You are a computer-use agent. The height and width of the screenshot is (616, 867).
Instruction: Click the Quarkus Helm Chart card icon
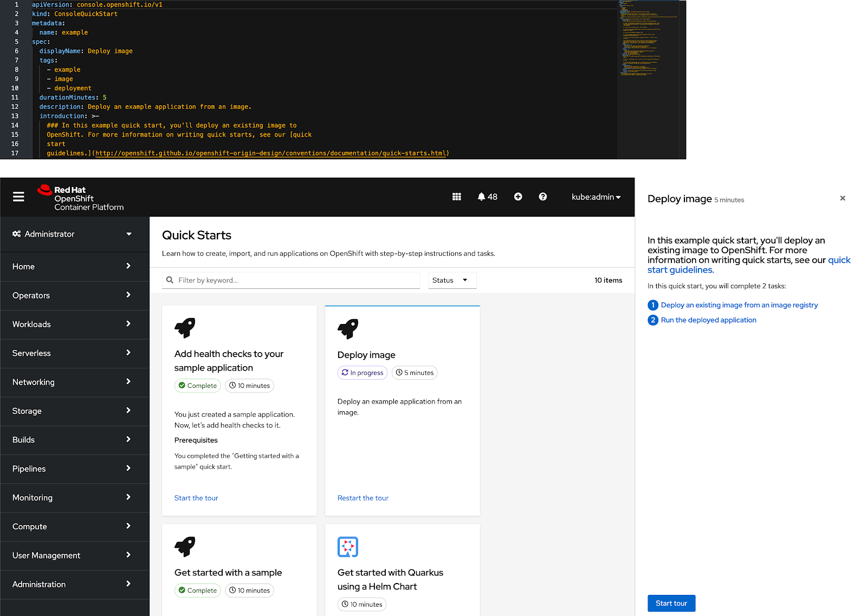(x=347, y=547)
